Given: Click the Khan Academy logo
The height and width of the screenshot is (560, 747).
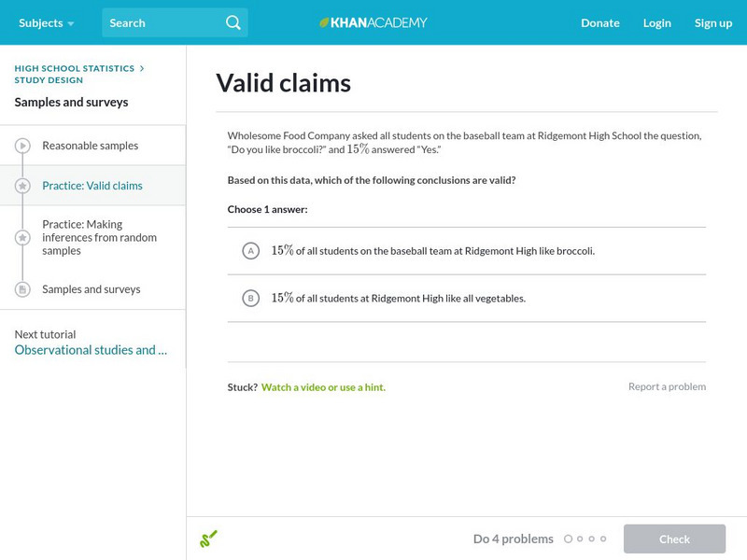Looking at the screenshot, I should (x=373, y=22).
